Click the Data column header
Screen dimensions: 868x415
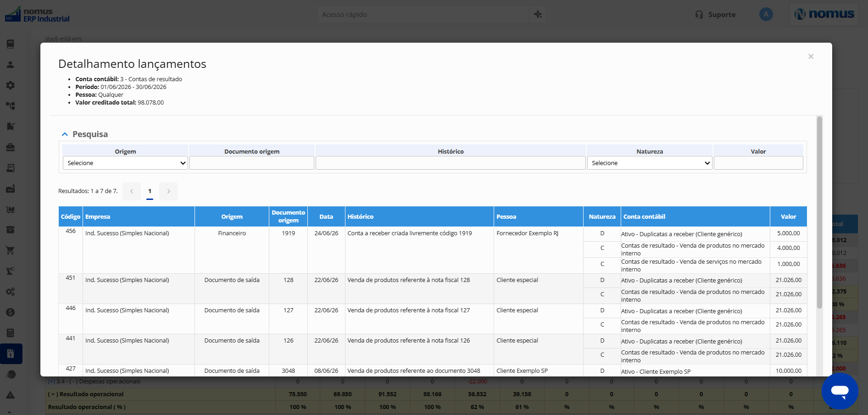(x=326, y=216)
